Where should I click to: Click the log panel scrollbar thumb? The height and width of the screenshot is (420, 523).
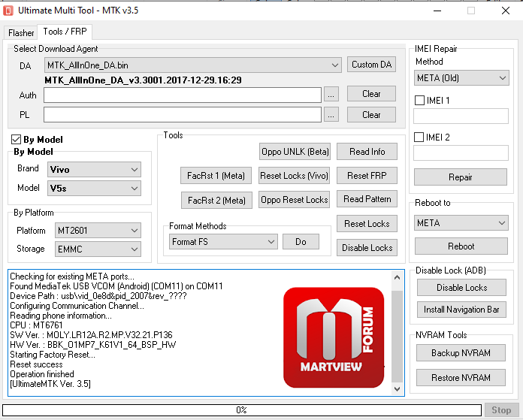coord(397,336)
